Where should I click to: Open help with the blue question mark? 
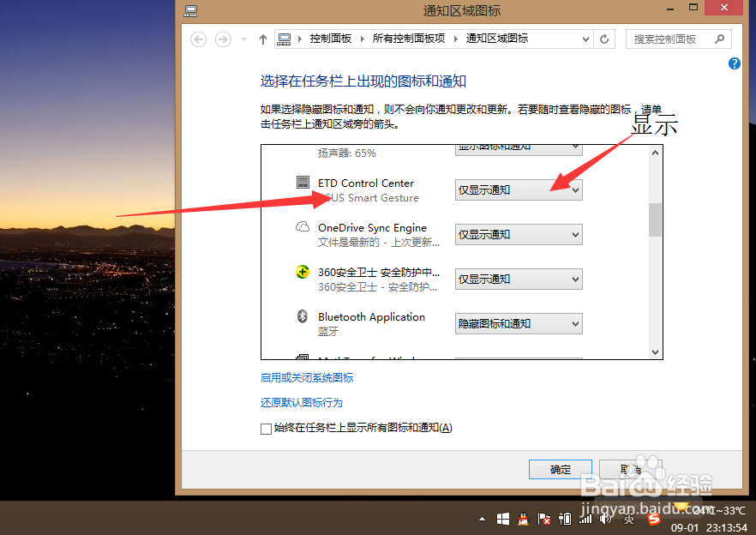point(734,63)
